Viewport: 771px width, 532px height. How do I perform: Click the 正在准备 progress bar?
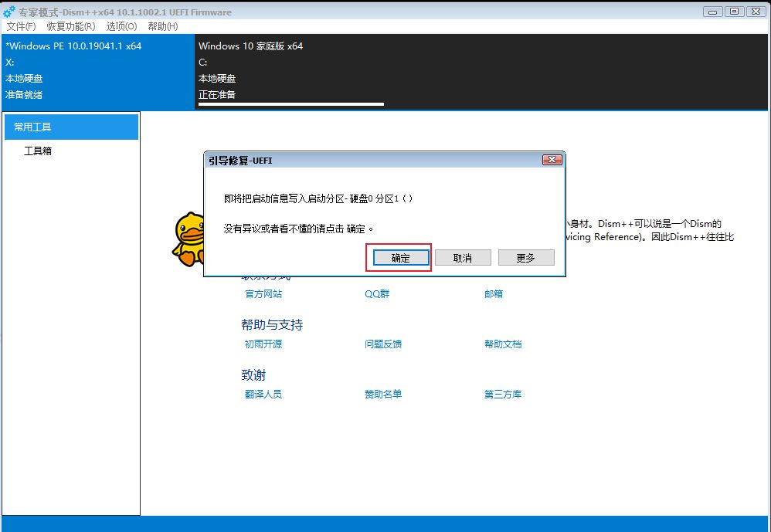(x=290, y=103)
